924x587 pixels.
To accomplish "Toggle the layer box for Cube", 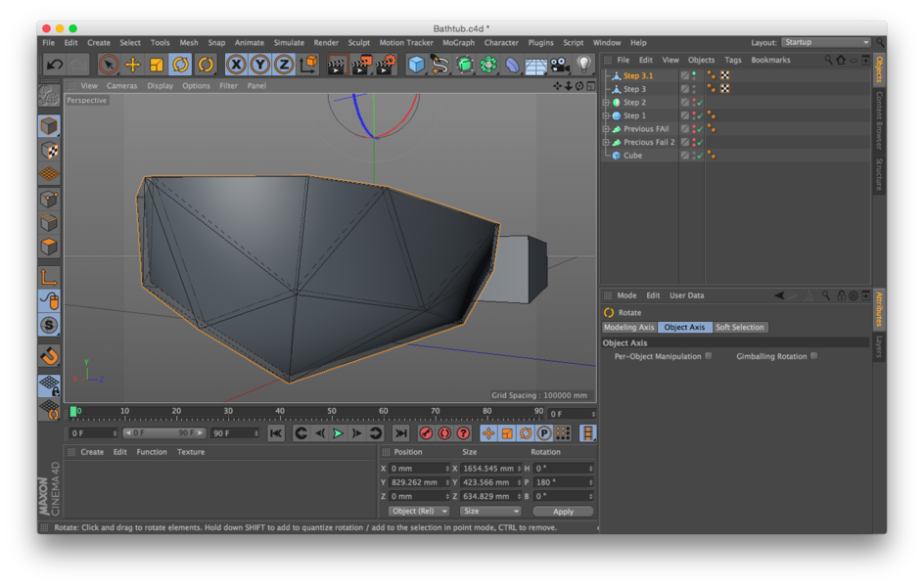I will pos(685,156).
